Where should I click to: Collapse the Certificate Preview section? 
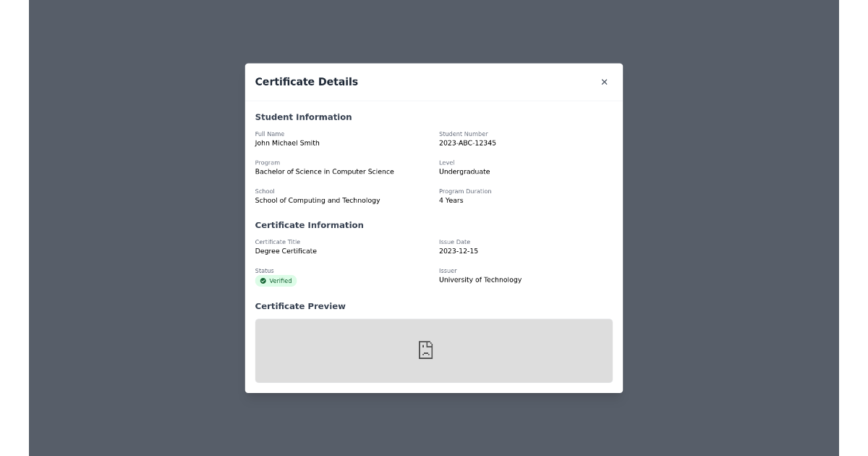300,305
